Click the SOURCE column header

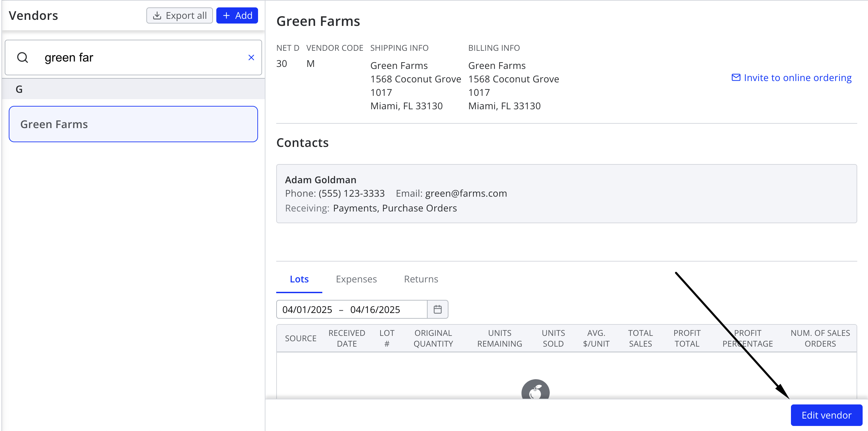point(300,338)
